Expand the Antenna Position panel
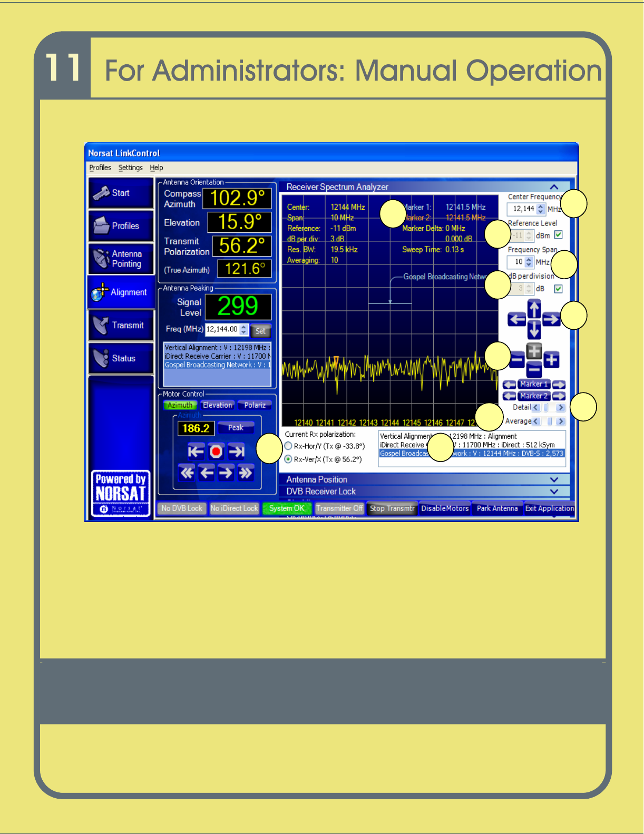Image resolution: width=644 pixels, height=834 pixels. (554, 479)
